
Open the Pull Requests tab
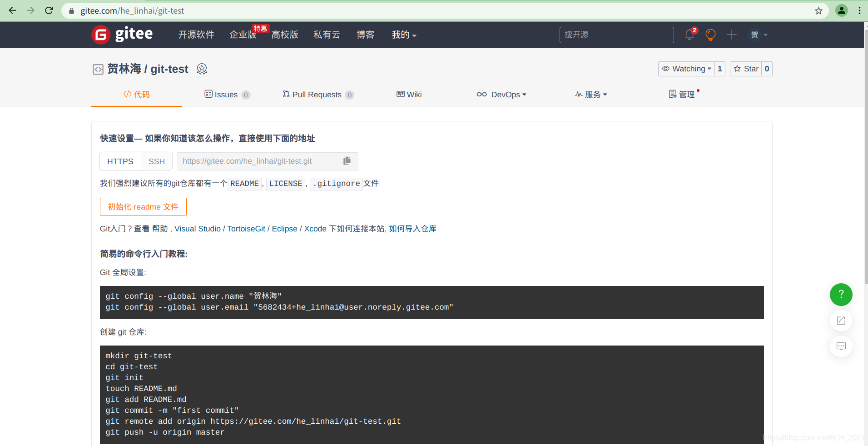tap(318, 95)
